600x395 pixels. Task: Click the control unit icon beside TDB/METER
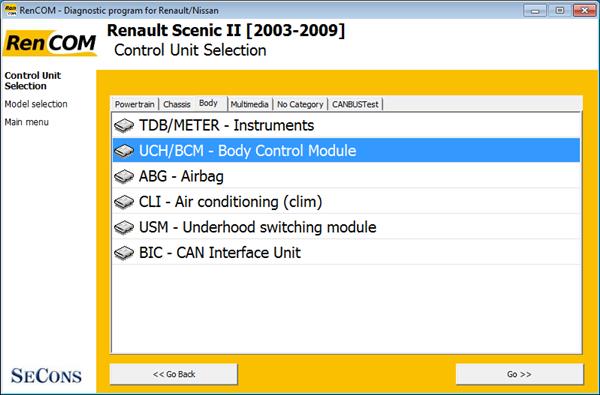[x=124, y=125]
